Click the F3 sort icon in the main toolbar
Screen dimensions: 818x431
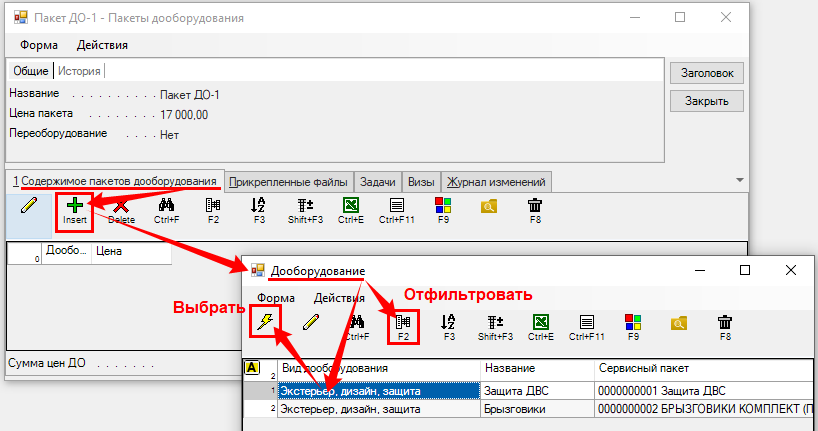point(259,205)
